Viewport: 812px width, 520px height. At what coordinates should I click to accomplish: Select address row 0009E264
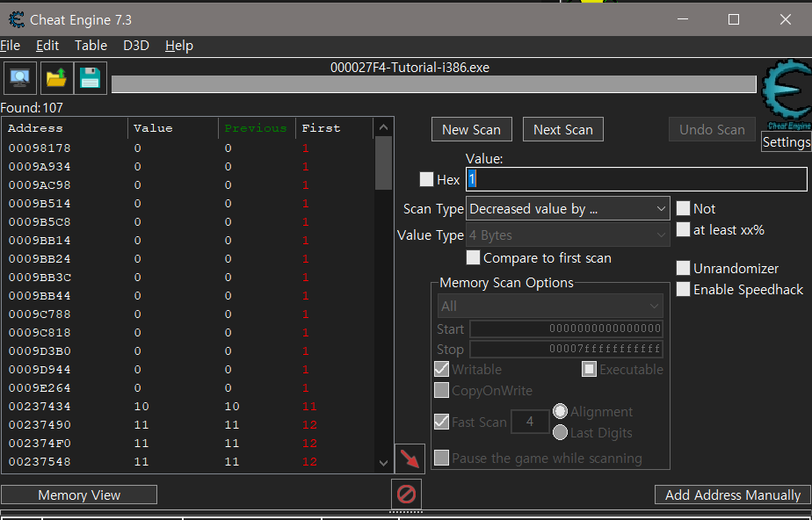pos(188,388)
